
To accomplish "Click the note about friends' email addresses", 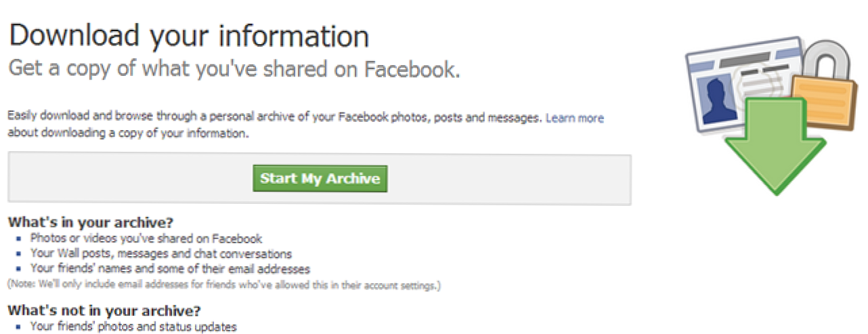I will (x=223, y=286).
